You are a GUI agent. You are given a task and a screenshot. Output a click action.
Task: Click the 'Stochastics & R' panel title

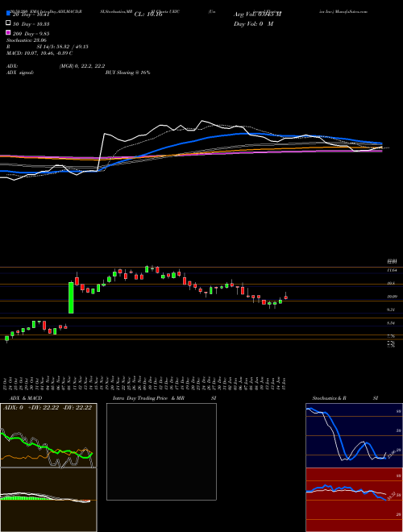330,398
